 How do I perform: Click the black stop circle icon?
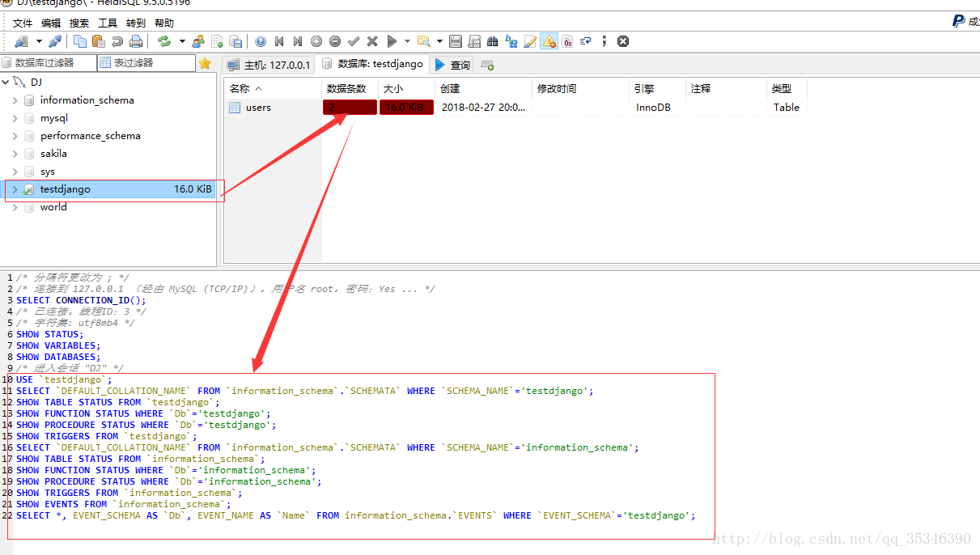(x=623, y=41)
